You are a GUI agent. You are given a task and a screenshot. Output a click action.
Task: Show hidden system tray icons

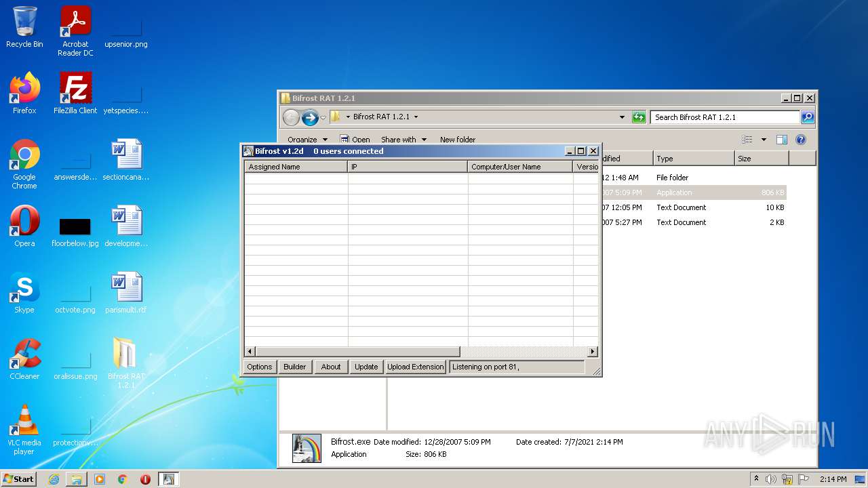pos(757,479)
